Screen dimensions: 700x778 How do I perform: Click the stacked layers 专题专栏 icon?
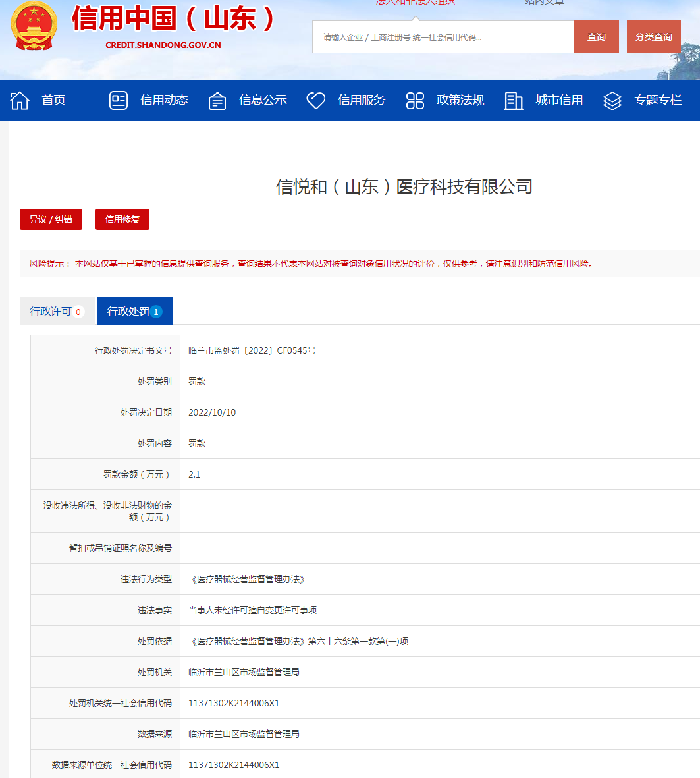point(612,100)
